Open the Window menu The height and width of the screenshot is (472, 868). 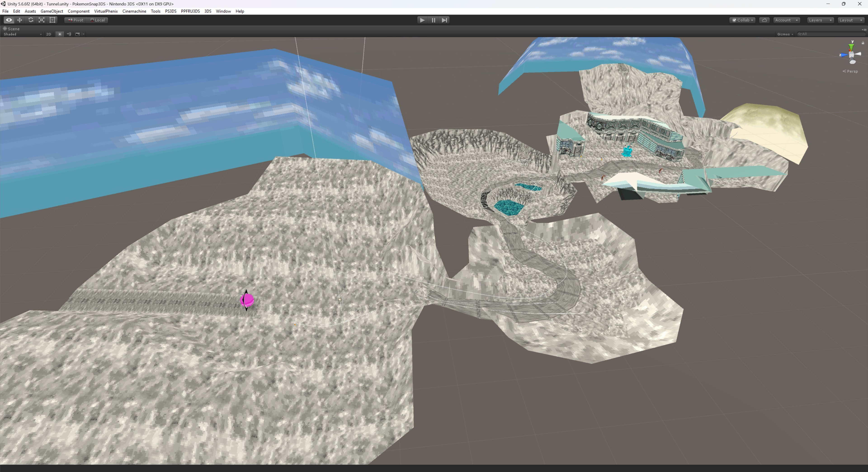point(223,11)
